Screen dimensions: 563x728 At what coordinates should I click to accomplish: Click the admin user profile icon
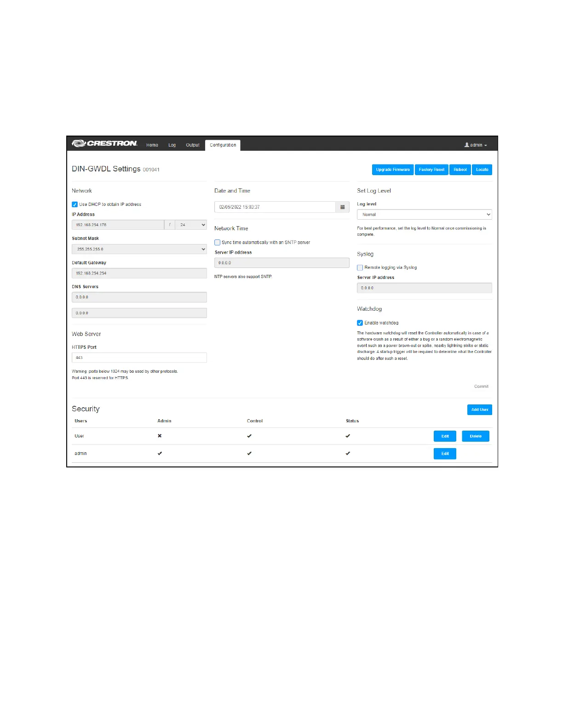pyautogui.click(x=467, y=145)
